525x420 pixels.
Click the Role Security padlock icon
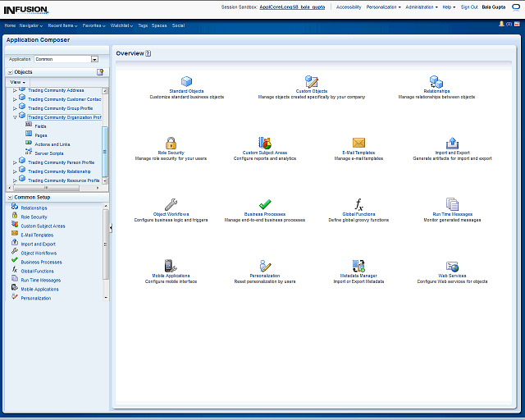(171, 143)
